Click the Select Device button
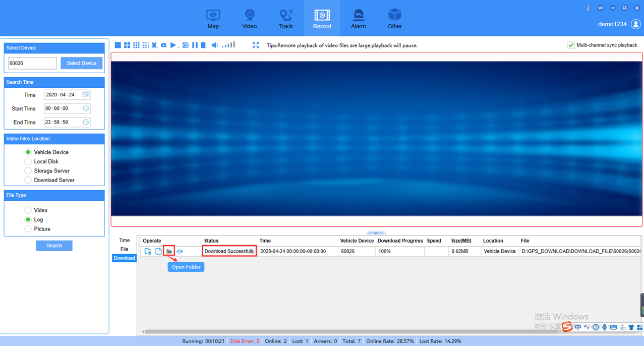 82,63
